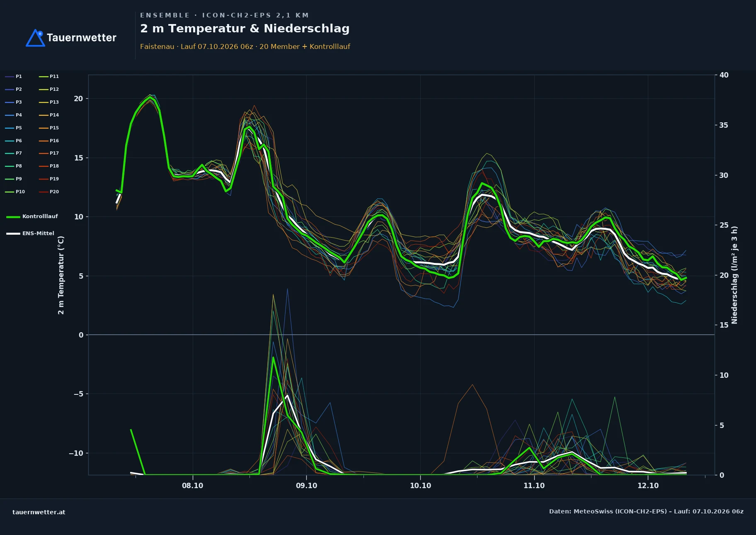Image resolution: width=756 pixels, height=535 pixels.
Task: Select the P1 legend entry
Action: coord(13,76)
